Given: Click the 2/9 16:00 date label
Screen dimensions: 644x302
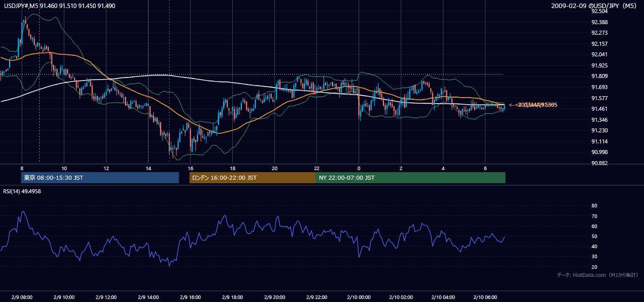Looking at the screenshot, I should pos(190,297).
